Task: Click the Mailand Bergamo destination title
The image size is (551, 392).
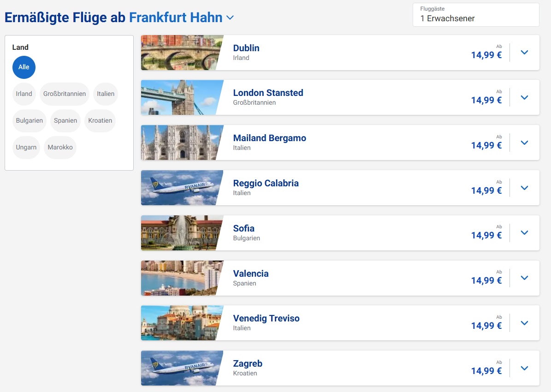Action: [269, 138]
